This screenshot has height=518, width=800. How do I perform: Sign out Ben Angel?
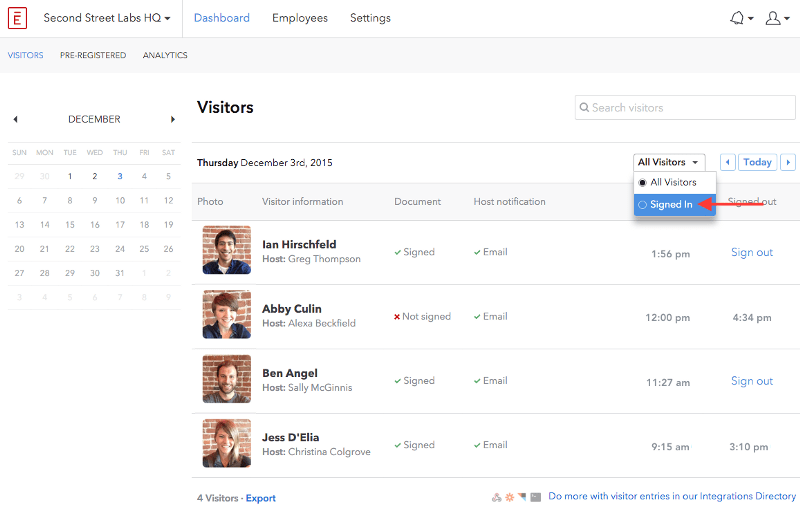click(x=752, y=381)
